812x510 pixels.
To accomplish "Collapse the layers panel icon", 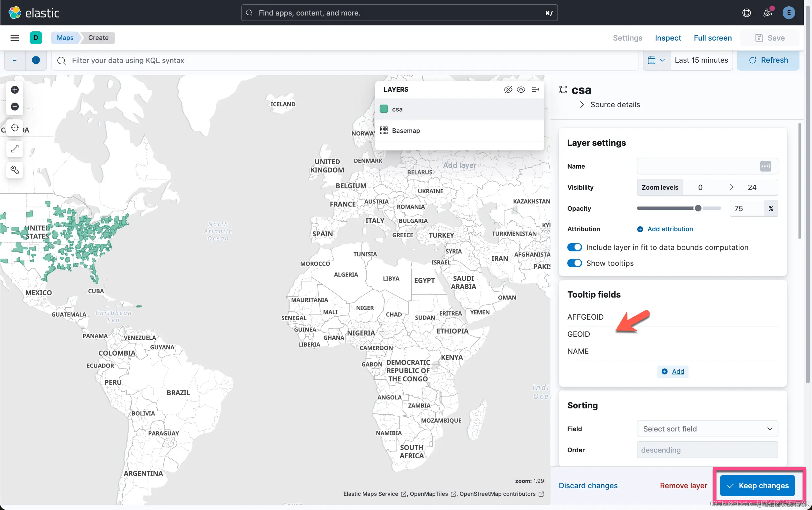I will click(x=536, y=89).
